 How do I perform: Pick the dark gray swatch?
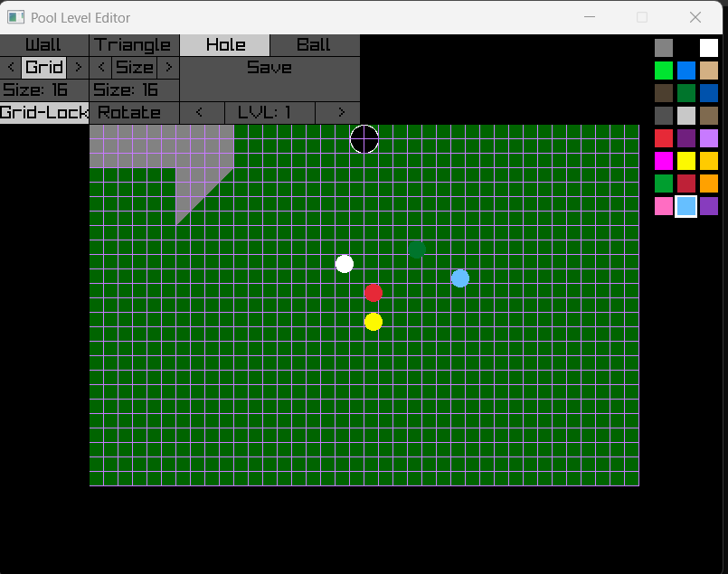[x=664, y=116]
